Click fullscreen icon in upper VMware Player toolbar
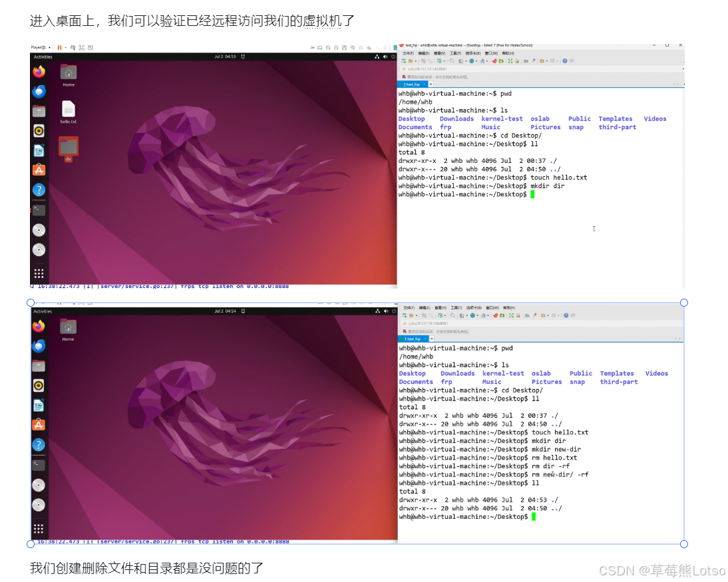The width and height of the screenshot is (728, 582). (82, 47)
